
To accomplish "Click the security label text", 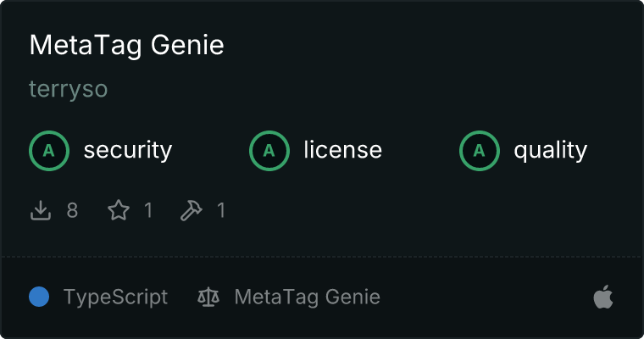I will (x=127, y=151).
